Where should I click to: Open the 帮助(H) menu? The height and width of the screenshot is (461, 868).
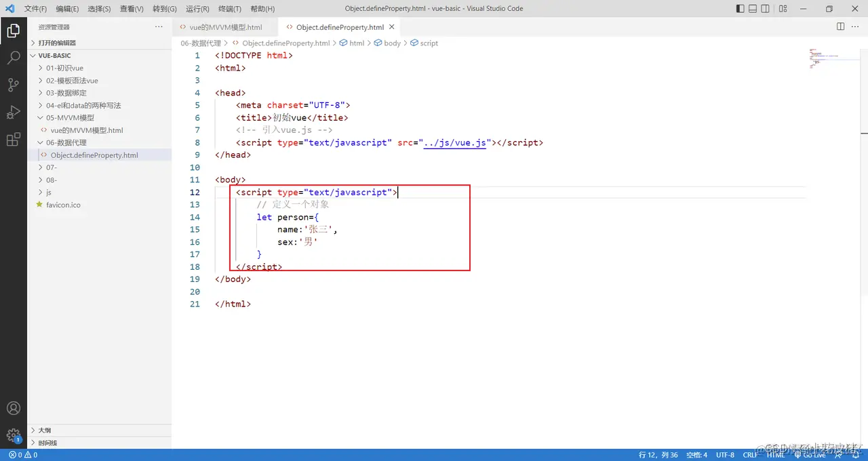point(262,9)
